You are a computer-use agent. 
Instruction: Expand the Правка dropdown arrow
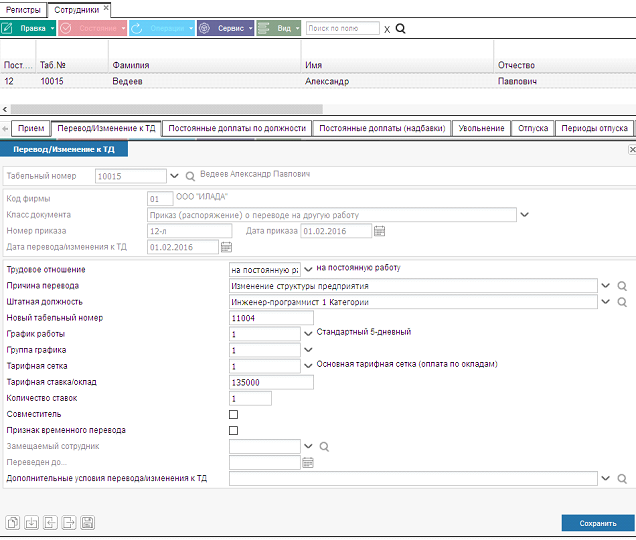pyautogui.click(x=52, y=28)
